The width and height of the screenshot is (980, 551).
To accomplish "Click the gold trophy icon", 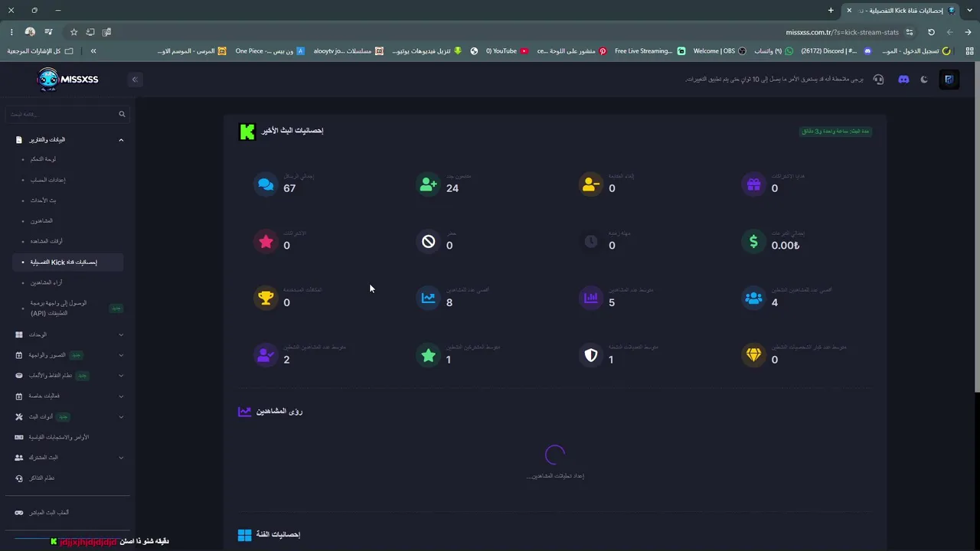I will pyautogui.click(x=266, y=298).
